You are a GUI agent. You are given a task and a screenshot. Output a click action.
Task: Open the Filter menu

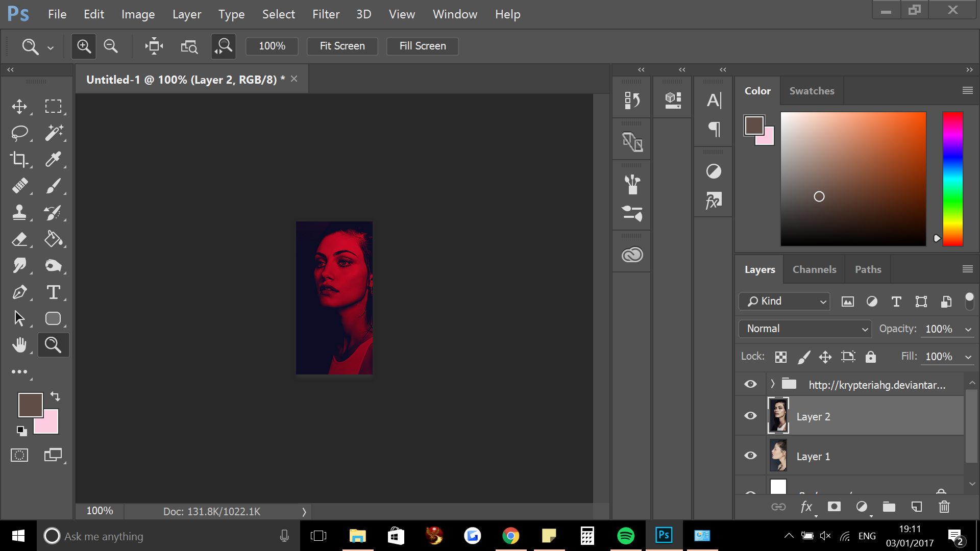pyautogui.click(x=326, y=14)
